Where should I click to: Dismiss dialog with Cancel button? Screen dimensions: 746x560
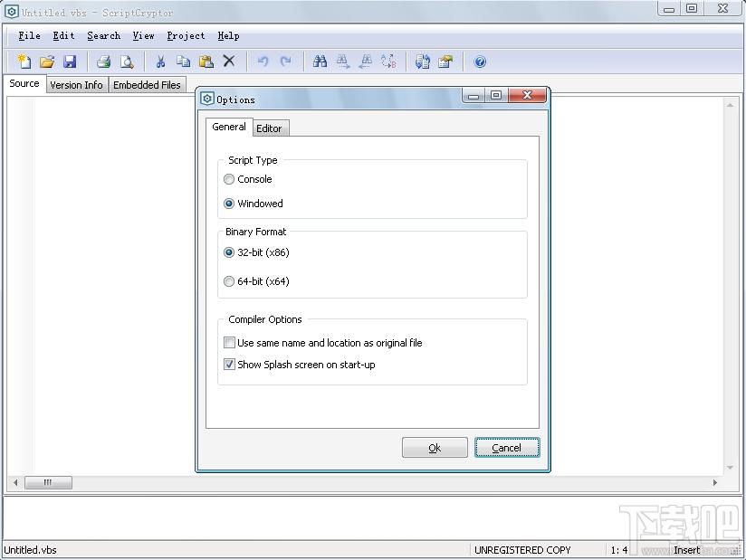coord(507,448)
